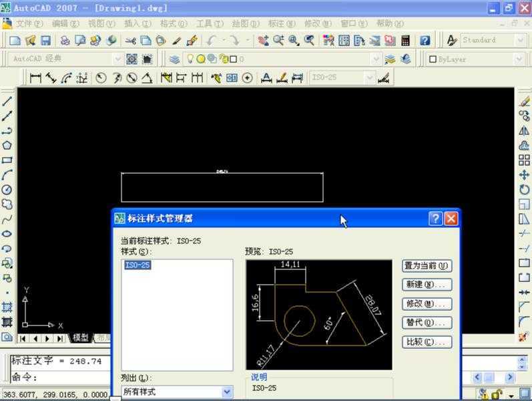Select the Spline draw tool
This screenshot has height=401, width=532.
pyautogui.click(x=7, y=219)
